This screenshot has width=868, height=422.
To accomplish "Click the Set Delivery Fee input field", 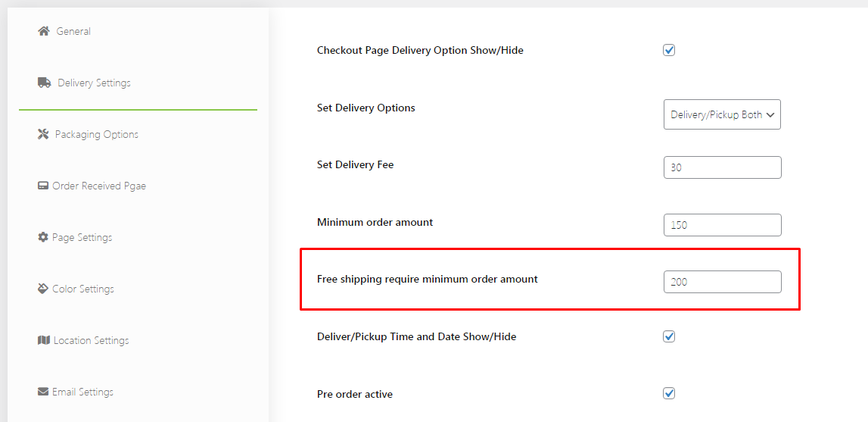I will 722,167.
